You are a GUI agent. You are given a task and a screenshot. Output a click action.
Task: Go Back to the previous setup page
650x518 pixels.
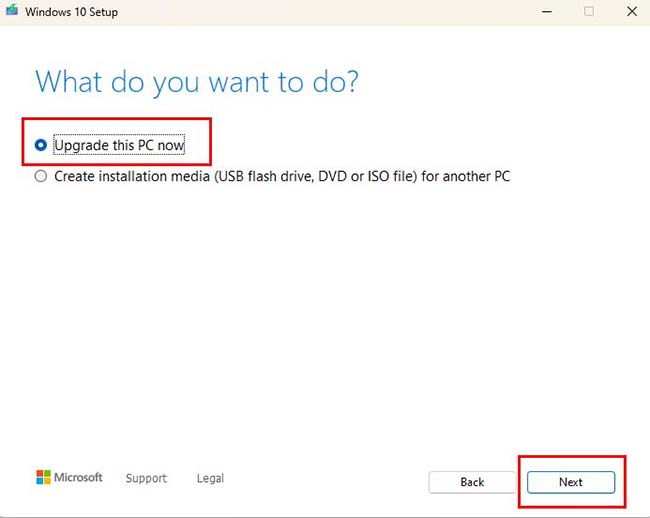[472, 482]
